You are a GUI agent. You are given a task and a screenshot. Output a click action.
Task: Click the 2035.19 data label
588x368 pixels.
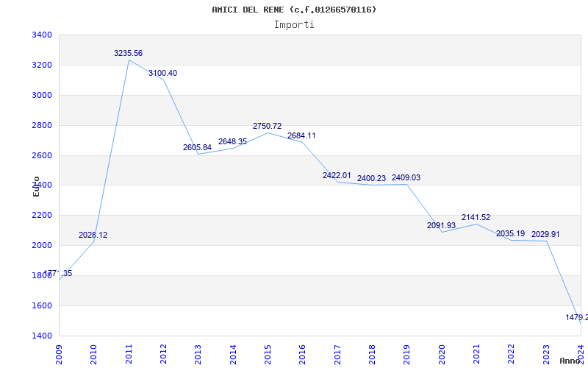pyautogui.click(x=510, y=234)
